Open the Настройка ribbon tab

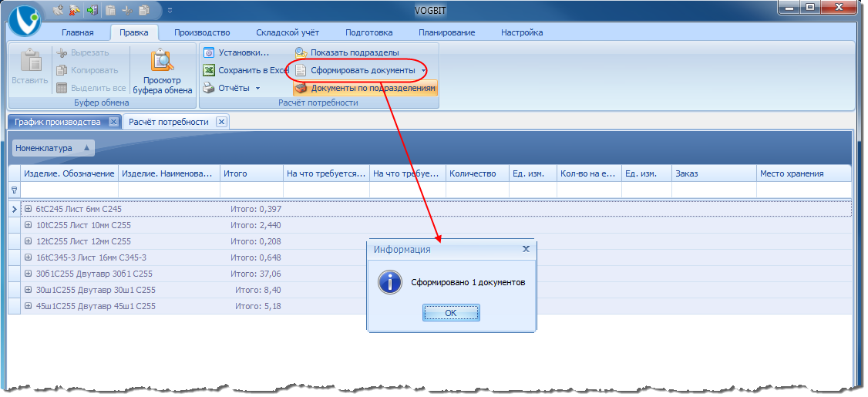tap(522, 32)
